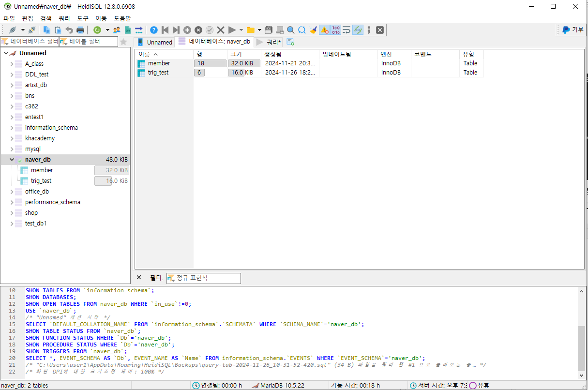
Task: Click the undo arrow icon
Action: pyautogui.click(x=69, y=30)
